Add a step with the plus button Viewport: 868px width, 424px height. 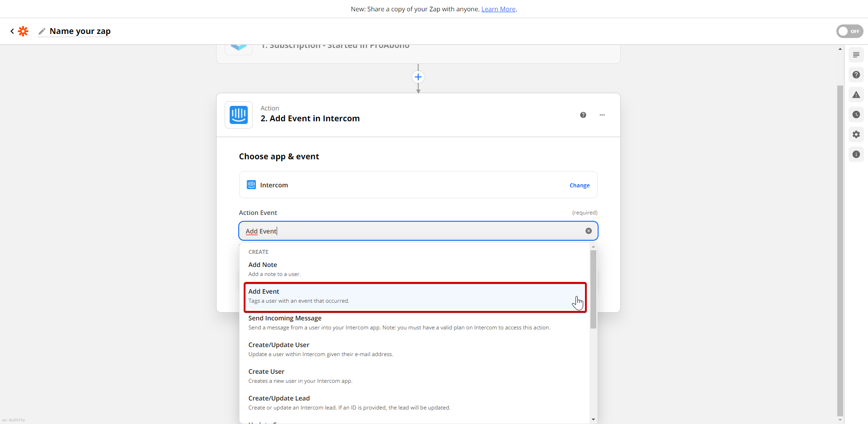pos(418,77)
